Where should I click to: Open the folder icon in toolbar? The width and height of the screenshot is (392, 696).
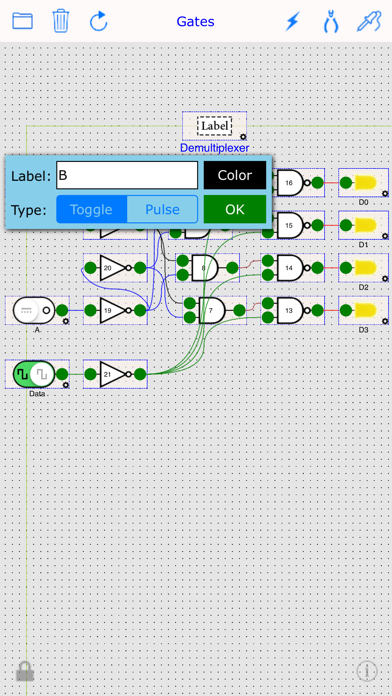pos(22,21)
